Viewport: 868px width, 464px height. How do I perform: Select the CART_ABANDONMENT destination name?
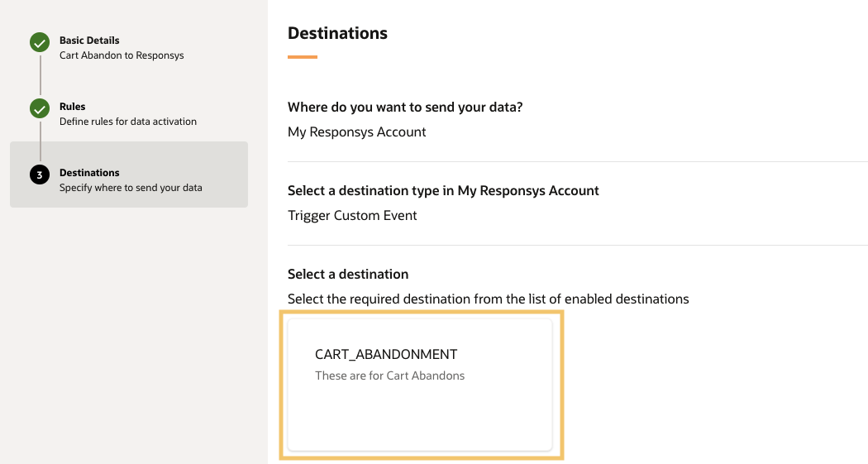[x=386, y=354]
